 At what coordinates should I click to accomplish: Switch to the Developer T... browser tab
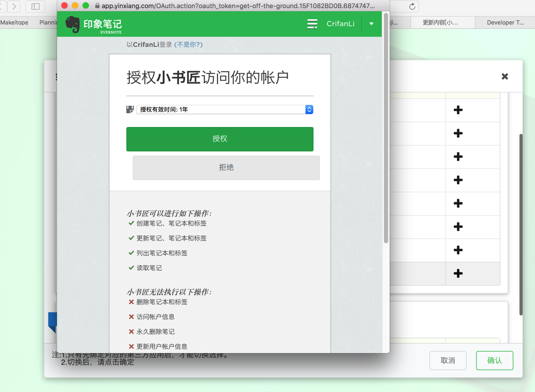tap(505, 22)
